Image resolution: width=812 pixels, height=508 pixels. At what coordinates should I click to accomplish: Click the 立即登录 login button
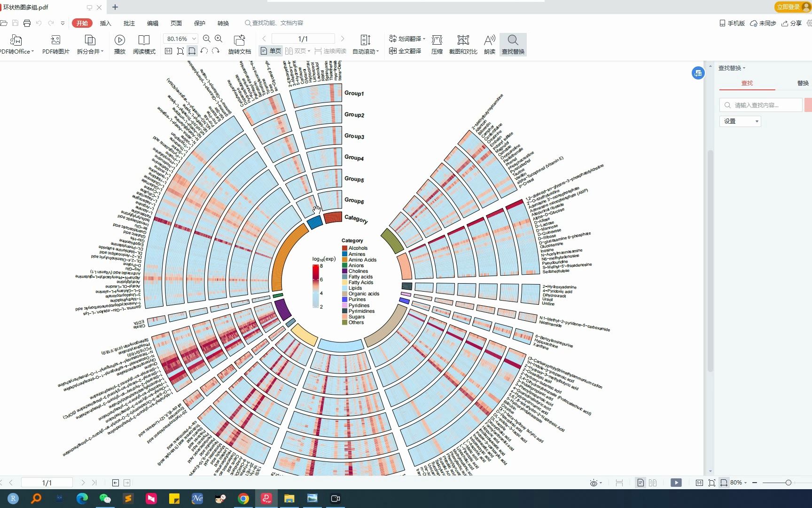click(x=792, y=7)
